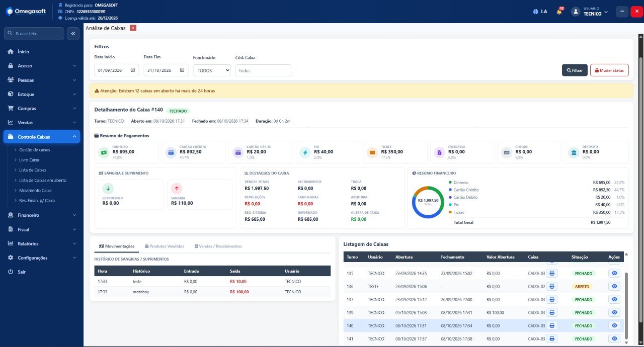The height and width of the screenshot is (347, 644).
Task: Open calendar picker for Data Início
Action: click(x=133, y=70)
